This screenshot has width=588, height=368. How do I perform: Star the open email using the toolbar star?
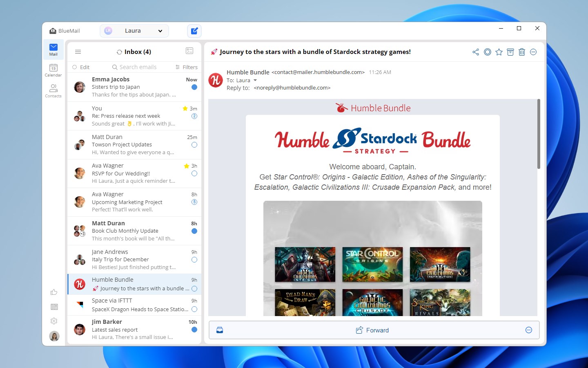(x=499, y=52)
